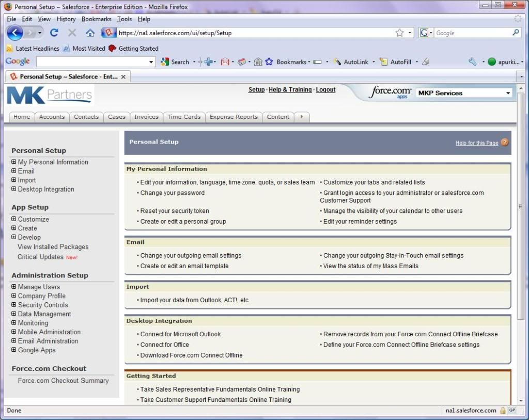This screenshot has height=420, width=529.
Task: Expand the Google Apps node
Action: (14, 350)
